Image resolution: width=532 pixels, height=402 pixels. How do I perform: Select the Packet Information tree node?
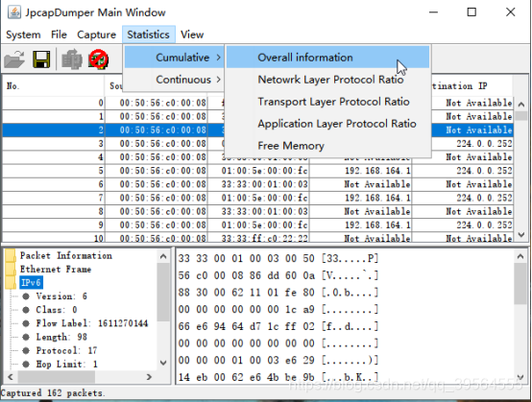(66, 255)
